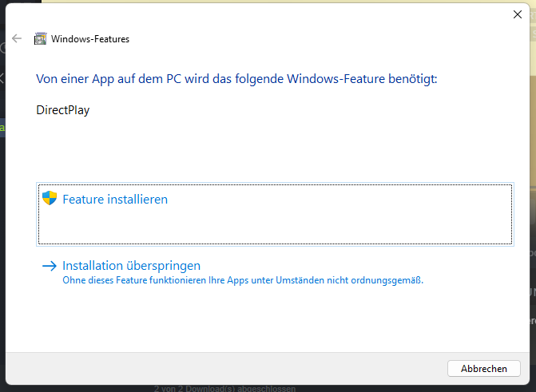Click the UAC shield icon
536x392 pixels.
(50, 198)
